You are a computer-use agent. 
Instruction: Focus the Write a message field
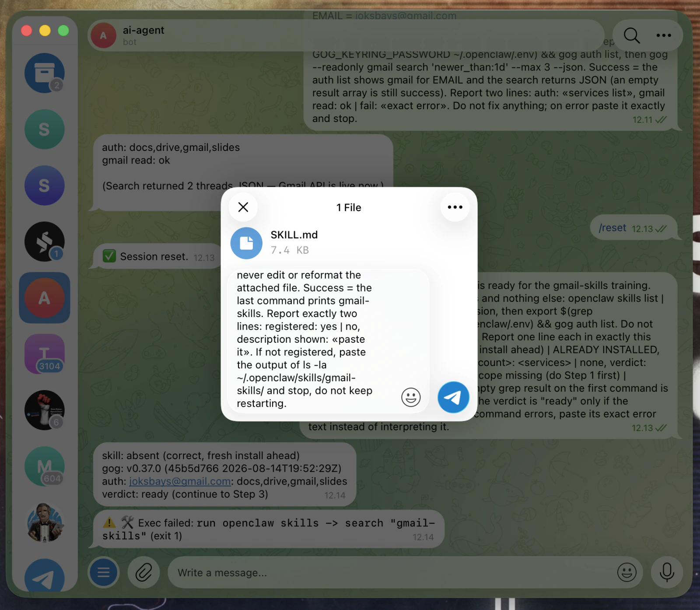(x=392, y=572)
